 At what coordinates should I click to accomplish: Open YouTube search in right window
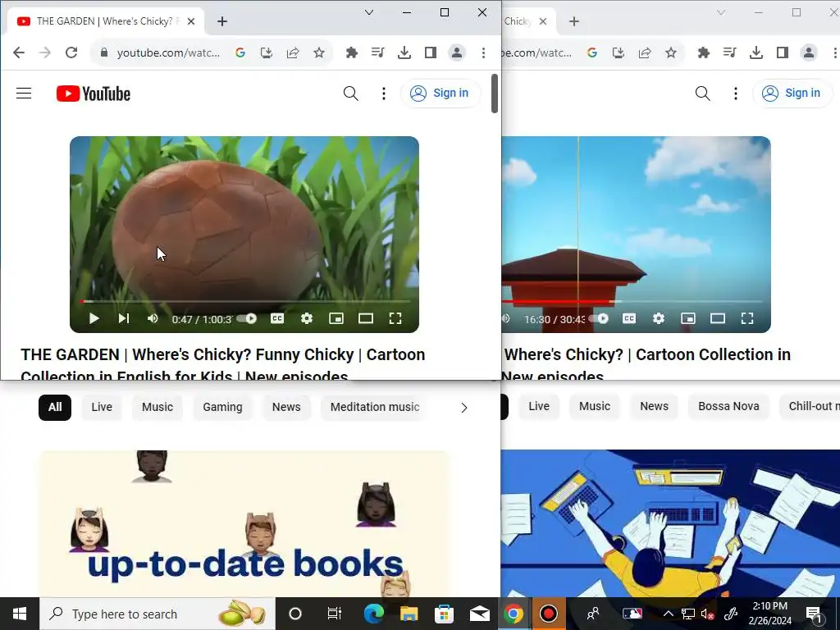(x=703, y=94)
